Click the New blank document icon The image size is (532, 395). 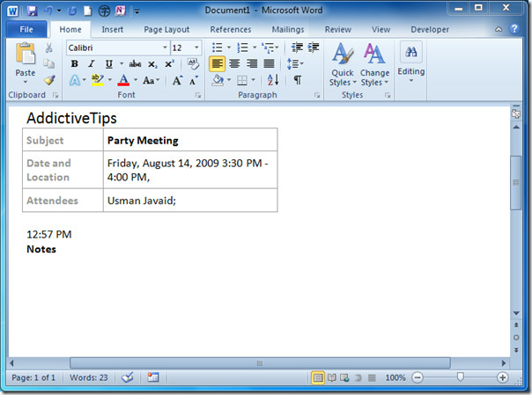pos(88,11)
